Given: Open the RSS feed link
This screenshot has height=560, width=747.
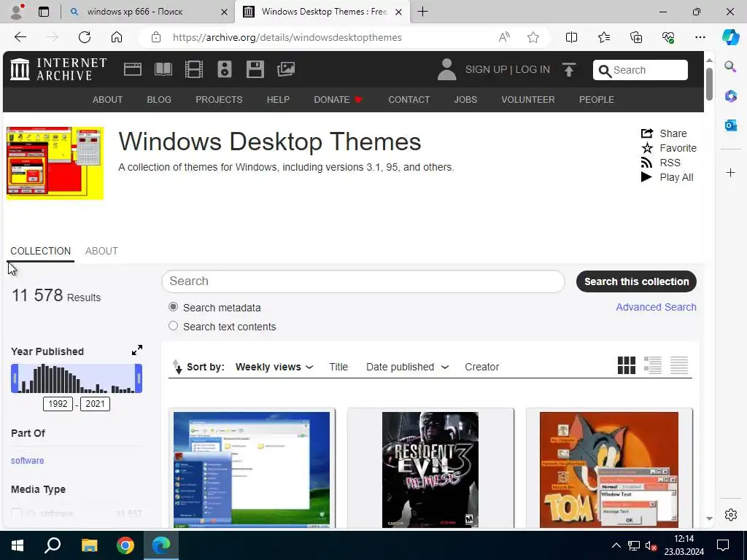Looking at the screenshot, I should point(661,163).
